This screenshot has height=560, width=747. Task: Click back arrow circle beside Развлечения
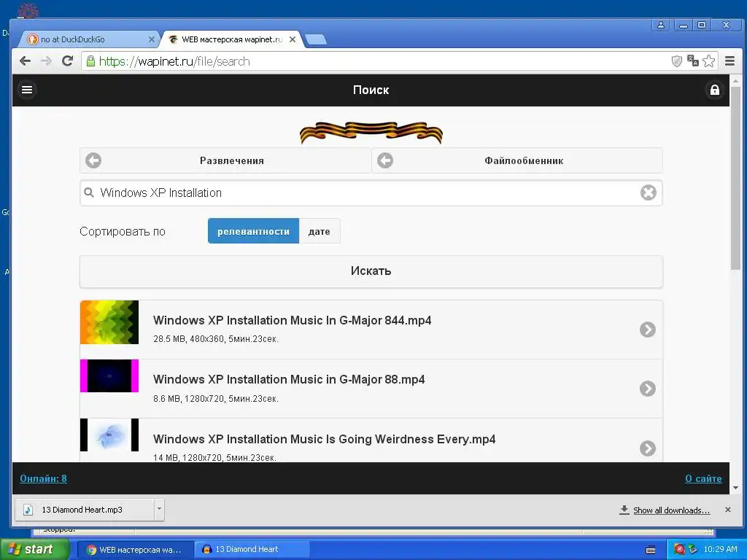(93, 160)
